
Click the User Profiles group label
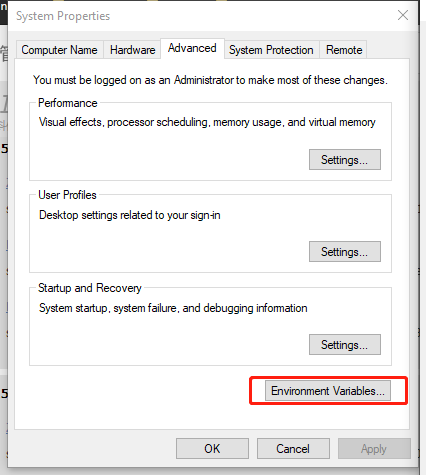(67, 195)
